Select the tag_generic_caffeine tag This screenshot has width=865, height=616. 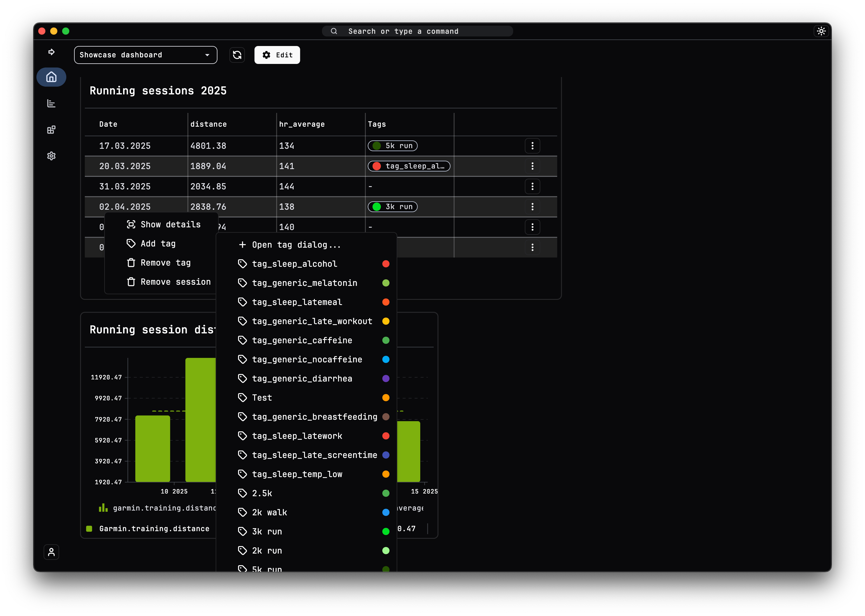click(x=302, y=340)
